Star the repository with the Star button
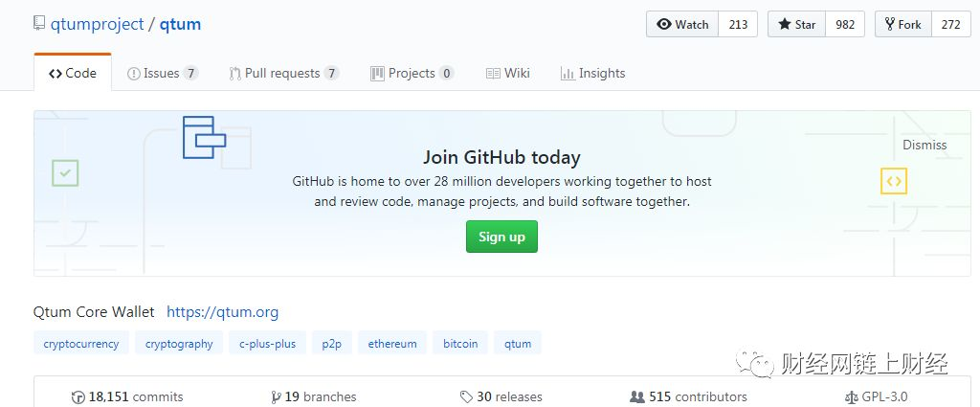Screen dimensions: 980x407 tap(797, 24)
